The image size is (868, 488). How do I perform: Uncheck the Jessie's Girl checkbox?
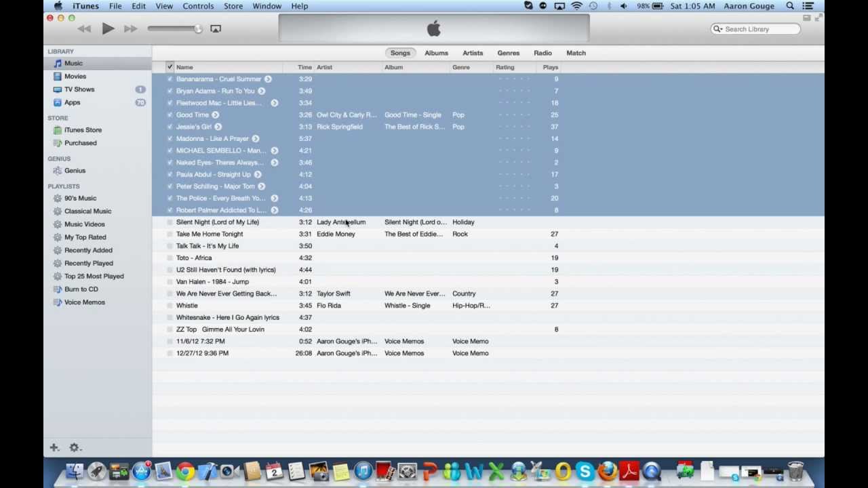pyautogui.click(x=170, y=127)
